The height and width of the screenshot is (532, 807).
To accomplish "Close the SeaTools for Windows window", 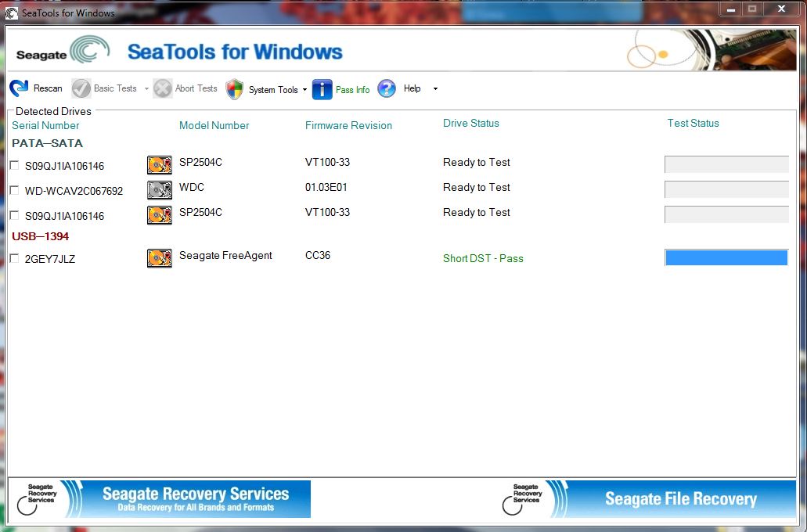I will (781, 9).
